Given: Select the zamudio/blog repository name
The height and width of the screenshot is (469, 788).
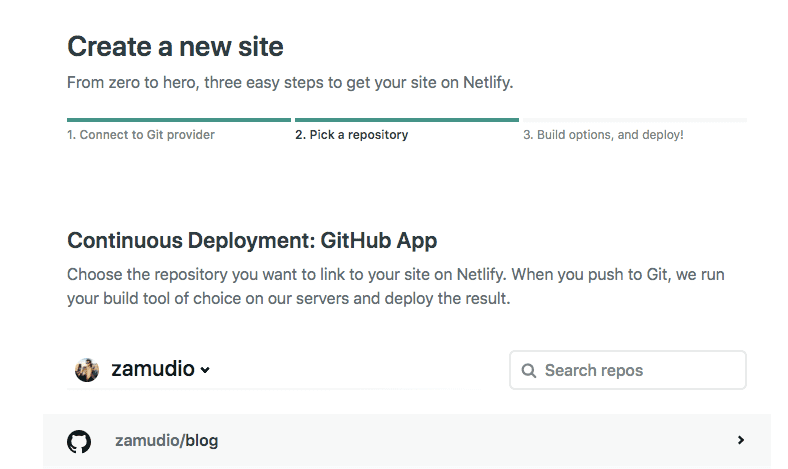Looking at the screenshot, I should 166,441.
